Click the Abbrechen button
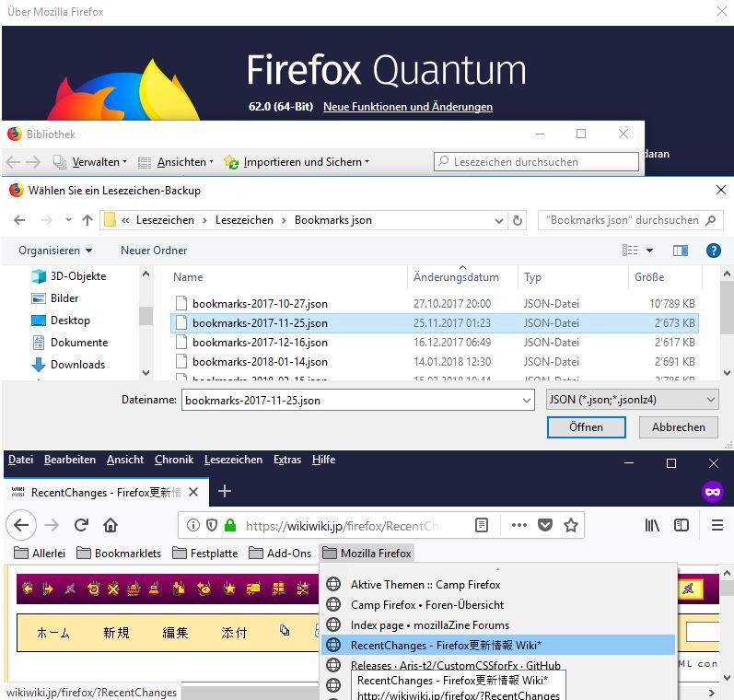Screen dimensions: 734x700 coord(679,427)
